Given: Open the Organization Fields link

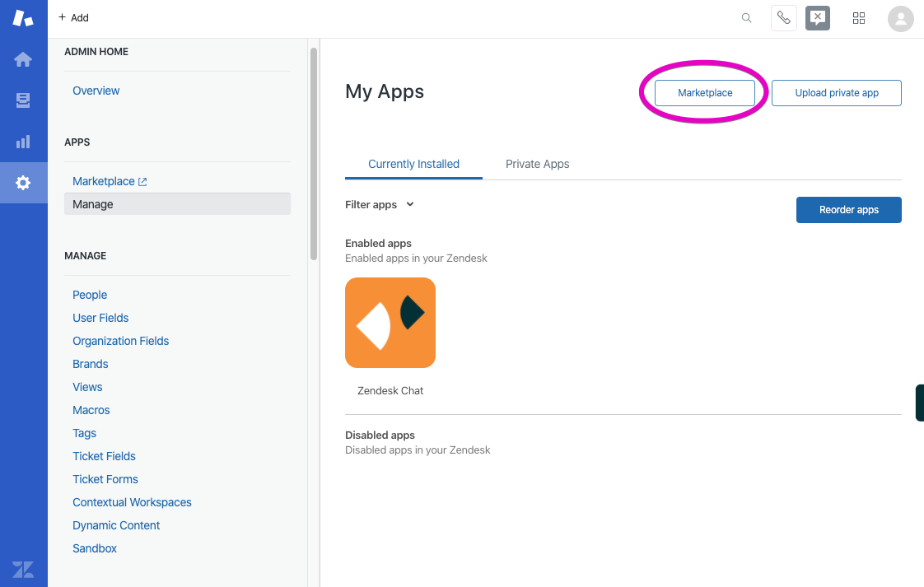Looking at the screenshot, I should pos(121,341).
